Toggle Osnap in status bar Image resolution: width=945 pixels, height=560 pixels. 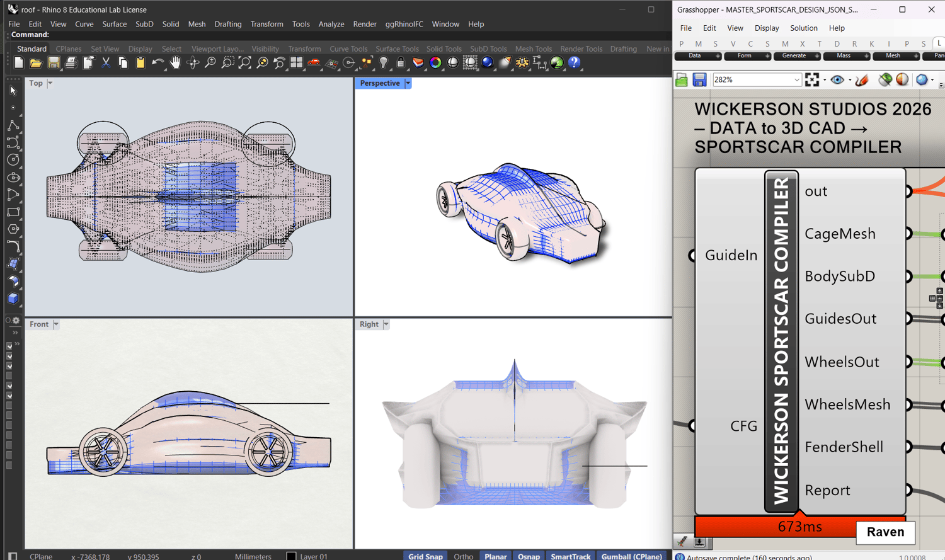coord(529,556)
